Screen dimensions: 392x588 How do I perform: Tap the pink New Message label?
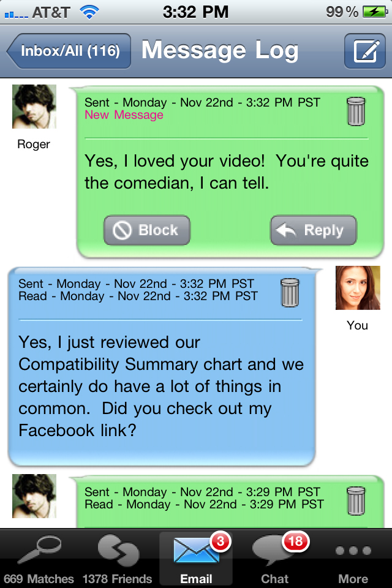pyautogui.click(x=124, y=115)
